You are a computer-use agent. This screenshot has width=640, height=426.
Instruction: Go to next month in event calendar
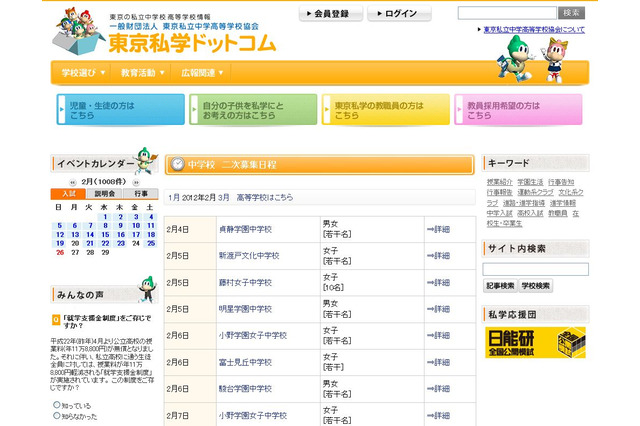136,182
